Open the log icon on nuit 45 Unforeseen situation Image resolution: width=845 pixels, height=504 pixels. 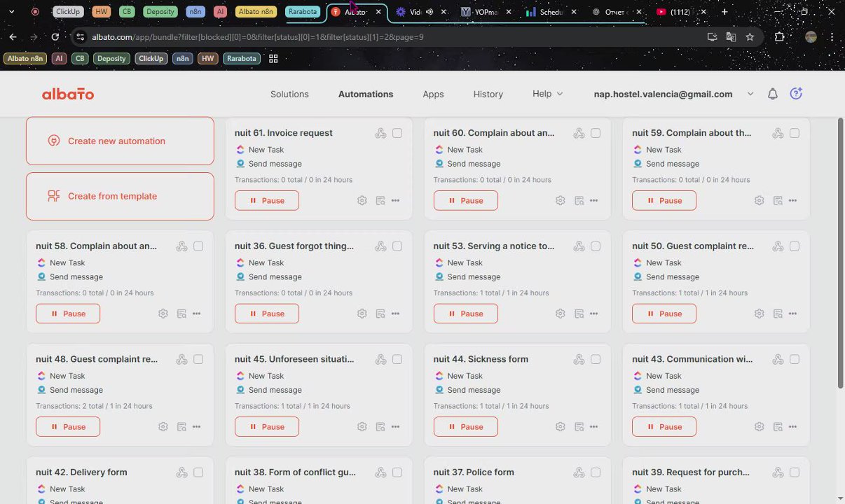[x=380, y=427]
